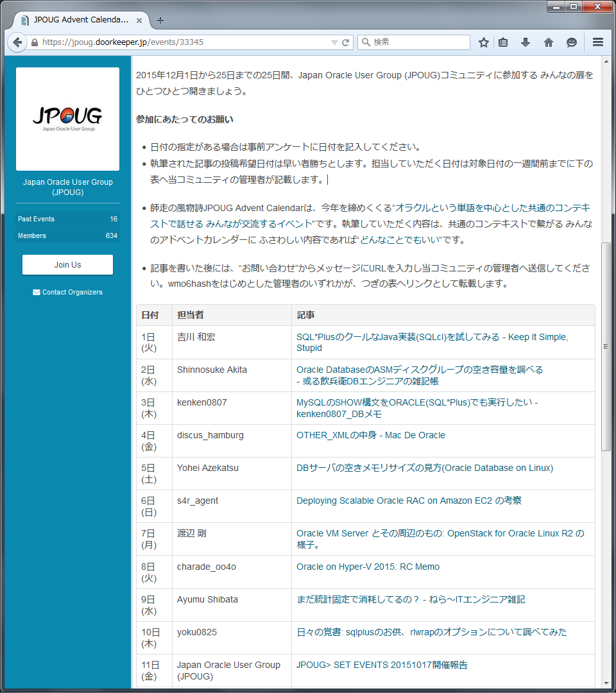This screenshot has height=693, width=616.
Task: Go to the home page icon
Action: click(549, 42)
